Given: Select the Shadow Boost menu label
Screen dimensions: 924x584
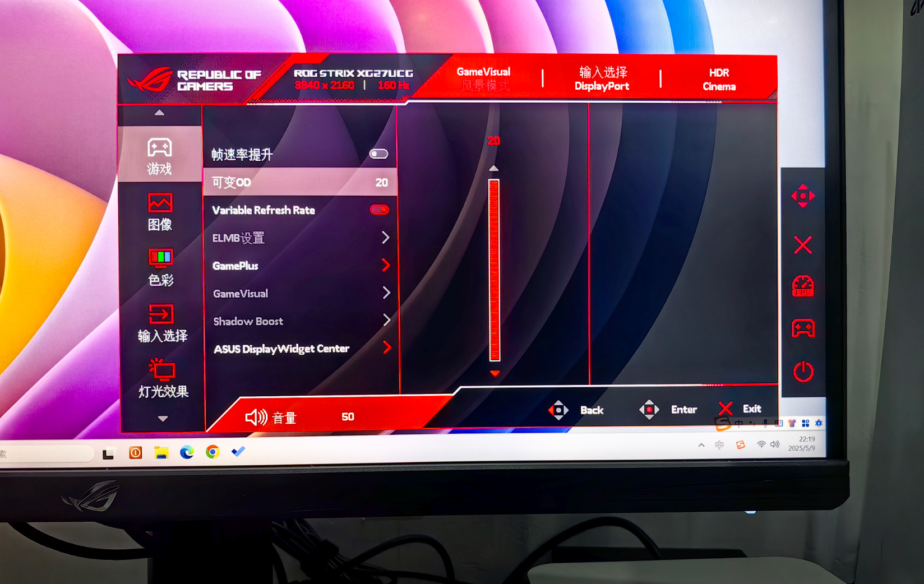Looking at the screenshot, I should (248, 321).
